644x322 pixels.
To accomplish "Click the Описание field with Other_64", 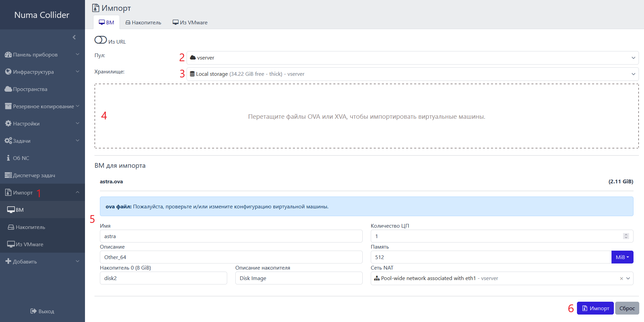I will pos(231,257).
